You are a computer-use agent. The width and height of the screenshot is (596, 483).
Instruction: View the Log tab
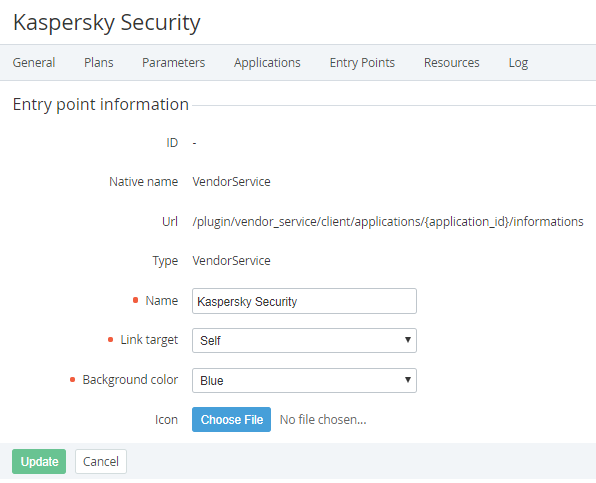518,63
